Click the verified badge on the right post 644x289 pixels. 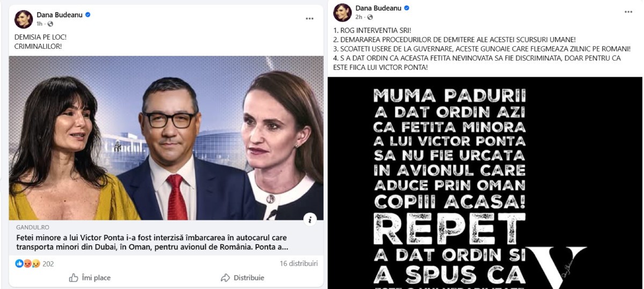coord(407,8)
